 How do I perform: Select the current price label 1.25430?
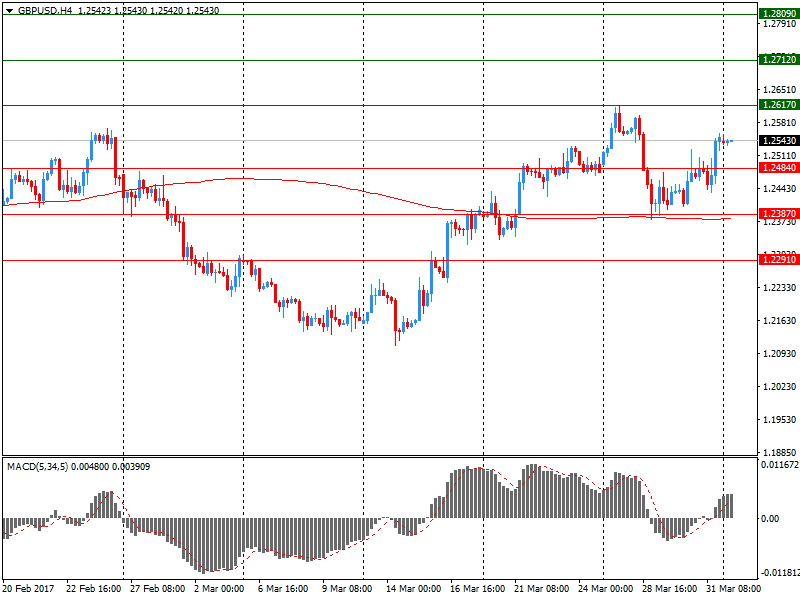tap(779, 140)
